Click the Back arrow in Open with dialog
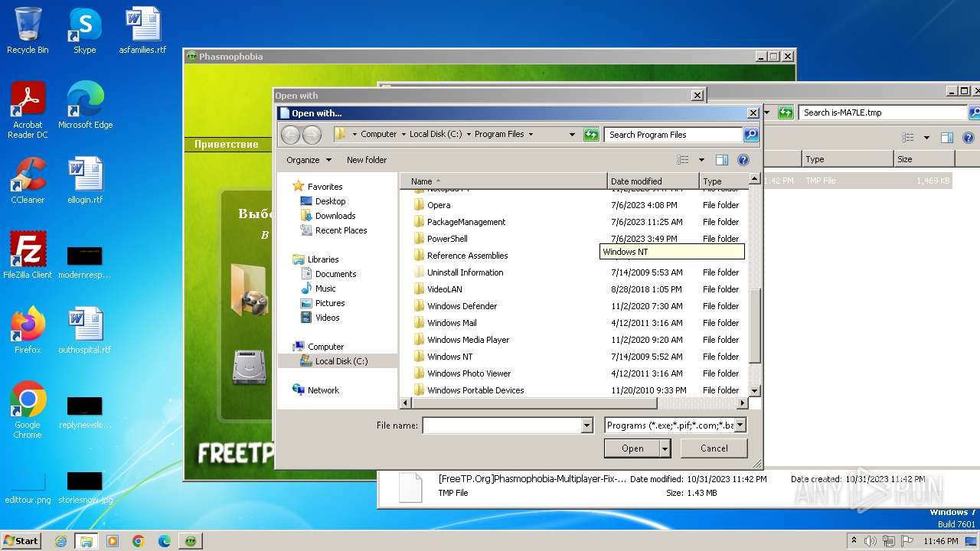This screenshot has height=551, width=980. click(290, 135)
